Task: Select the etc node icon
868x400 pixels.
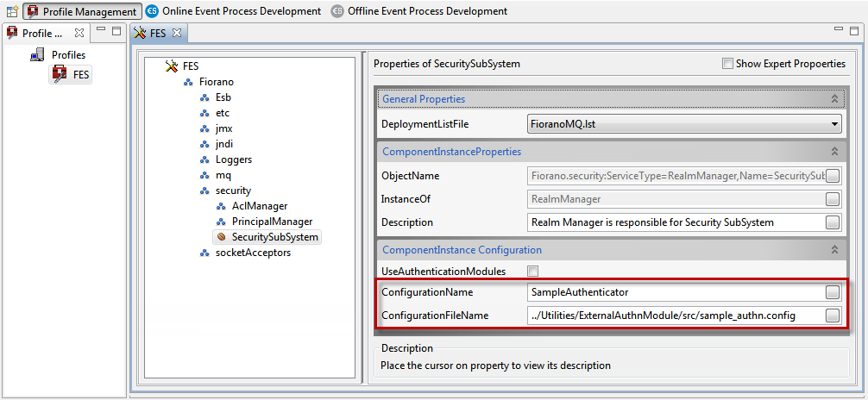Action: point(204,114)
